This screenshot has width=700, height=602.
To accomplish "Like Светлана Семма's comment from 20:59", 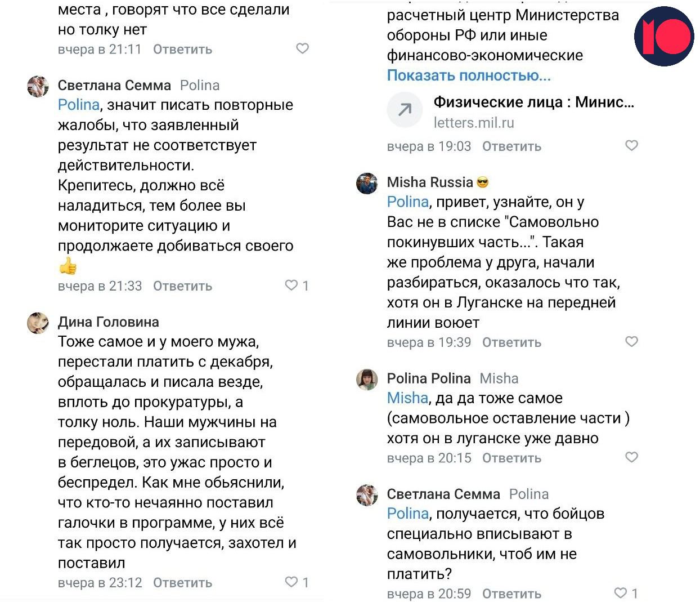I will pos(620,593).
